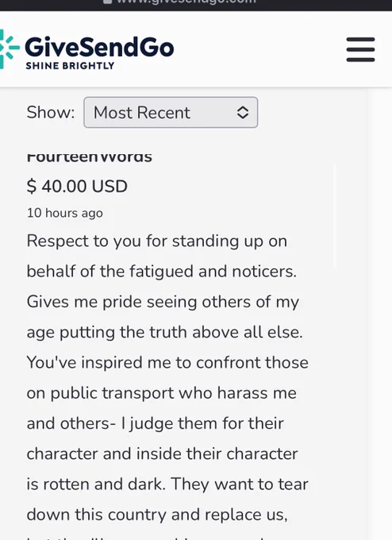Click the GiveSendGo starburst logo icon
This screenshot has height=540, width=392.
pyautogui.click(x=9, y=49)
